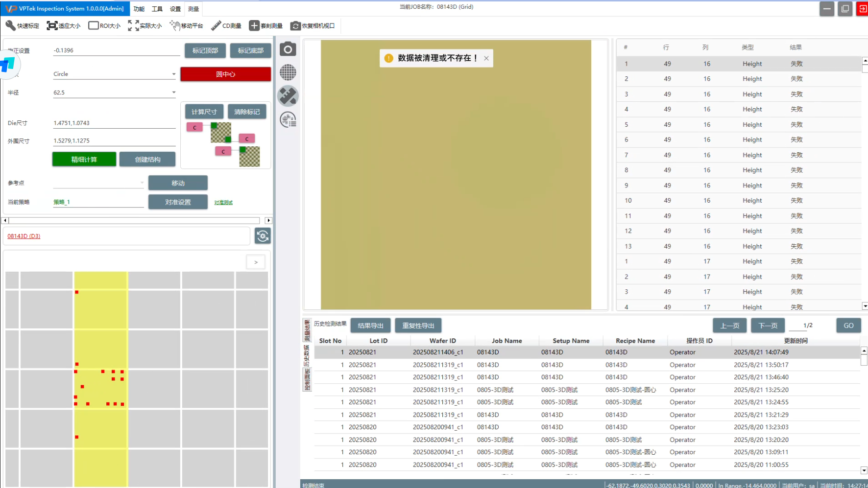
Task: Open the wafer grid icon in sidebar
Action: pyautogui.click(x=288, y=72)
